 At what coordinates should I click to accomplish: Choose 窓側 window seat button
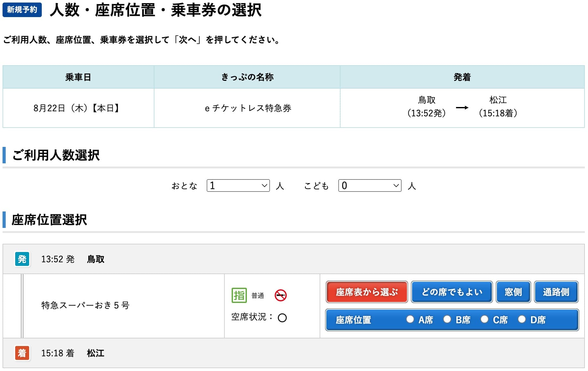(x=513, y=292)
